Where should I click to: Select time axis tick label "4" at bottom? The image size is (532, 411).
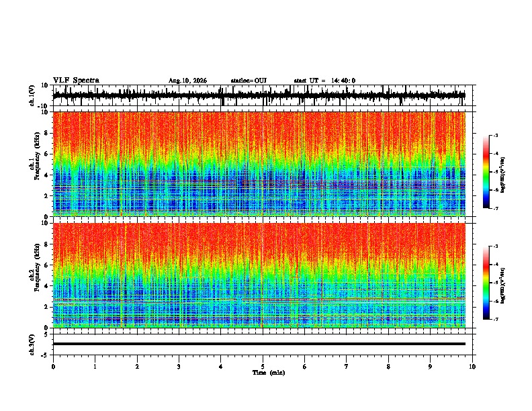coord(221,367)
